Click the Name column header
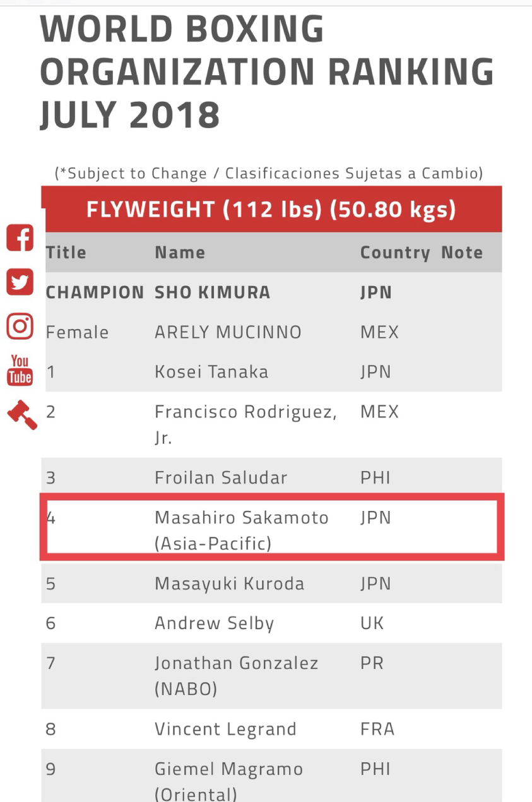 coord(180,253)
